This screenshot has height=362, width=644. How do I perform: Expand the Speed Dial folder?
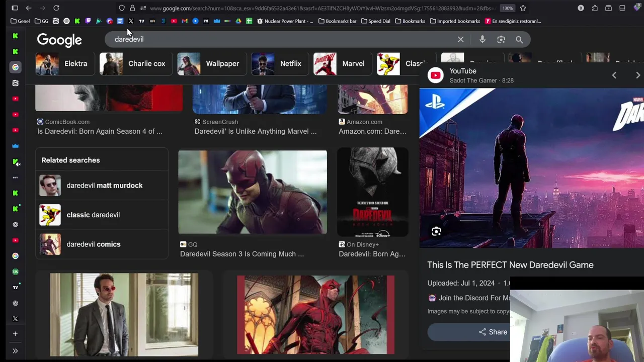click(375, 21)
